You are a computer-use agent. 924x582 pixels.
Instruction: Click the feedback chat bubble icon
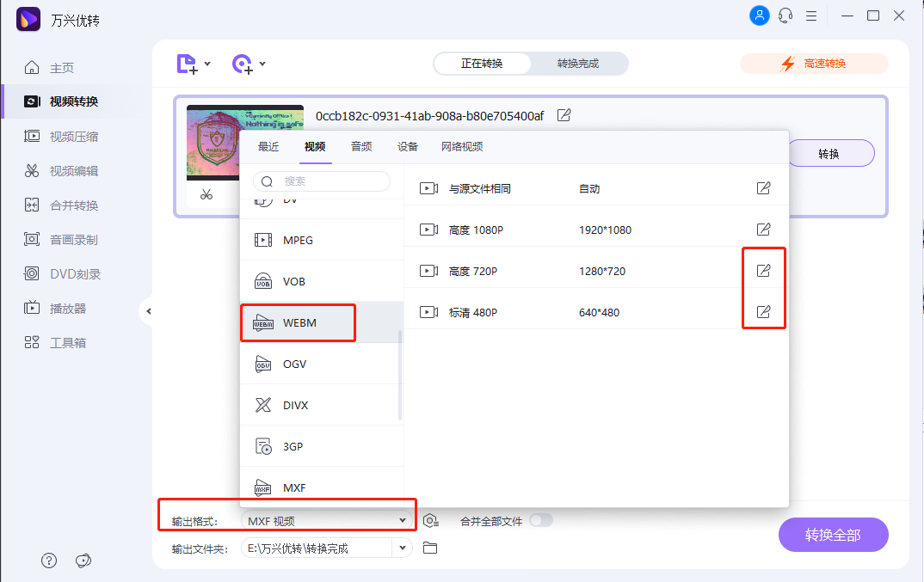(83, 560)
